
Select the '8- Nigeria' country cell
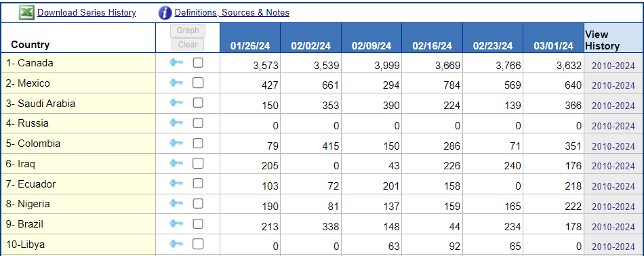[x=78, y=204]
